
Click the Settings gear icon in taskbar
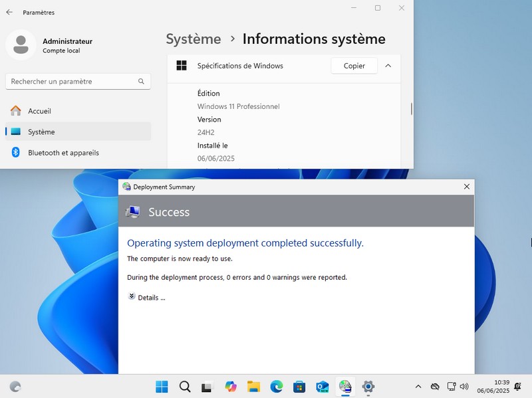coord(368,386)
